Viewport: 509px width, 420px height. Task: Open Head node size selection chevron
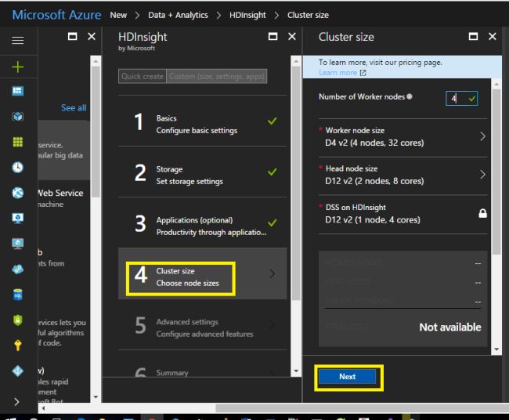pos(482,175)
